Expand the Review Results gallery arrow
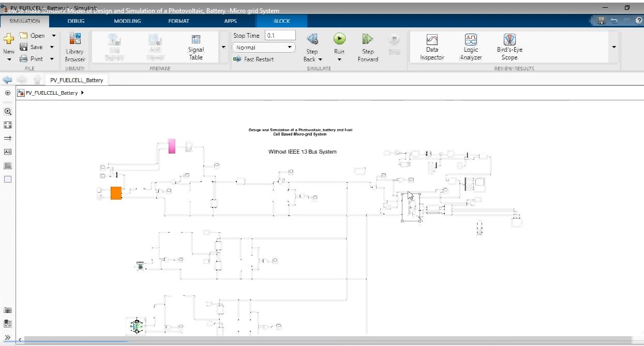 614,47
